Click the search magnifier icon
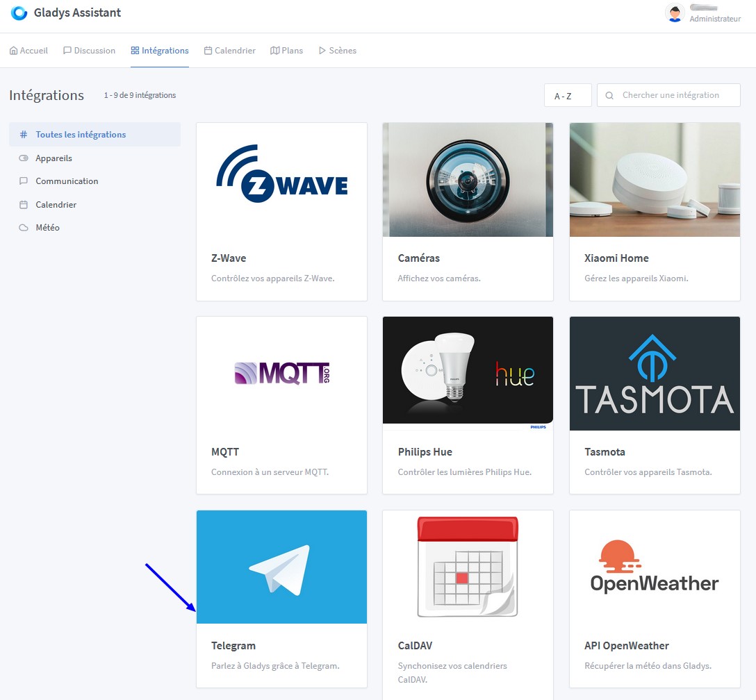756x700 pixels. [609, 96]
